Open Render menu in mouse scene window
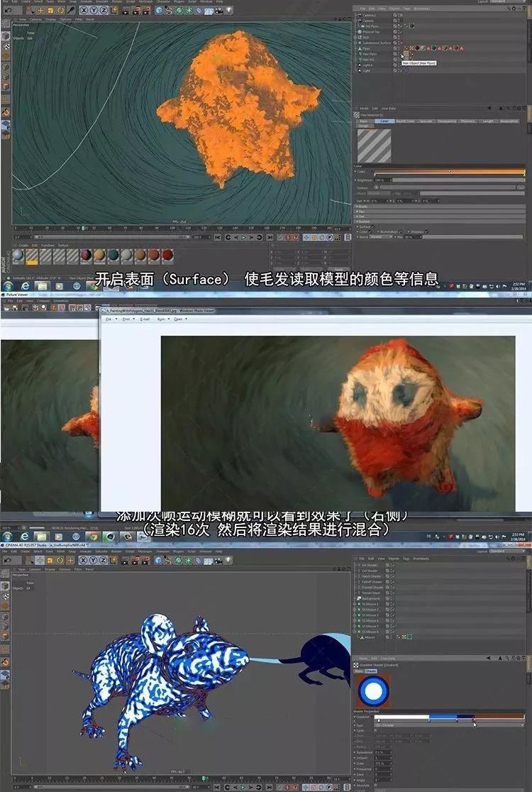Screen dimensions: 532x792 116,551
